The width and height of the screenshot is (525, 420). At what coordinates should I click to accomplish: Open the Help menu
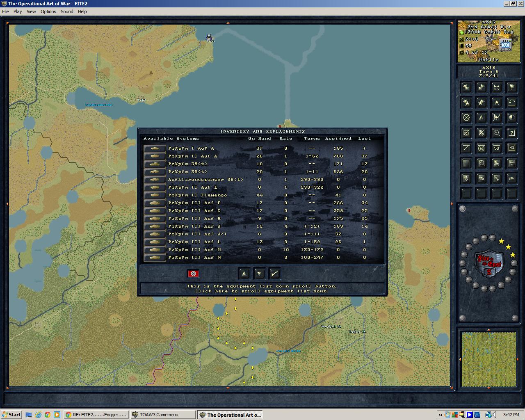[x=82, y=11]
